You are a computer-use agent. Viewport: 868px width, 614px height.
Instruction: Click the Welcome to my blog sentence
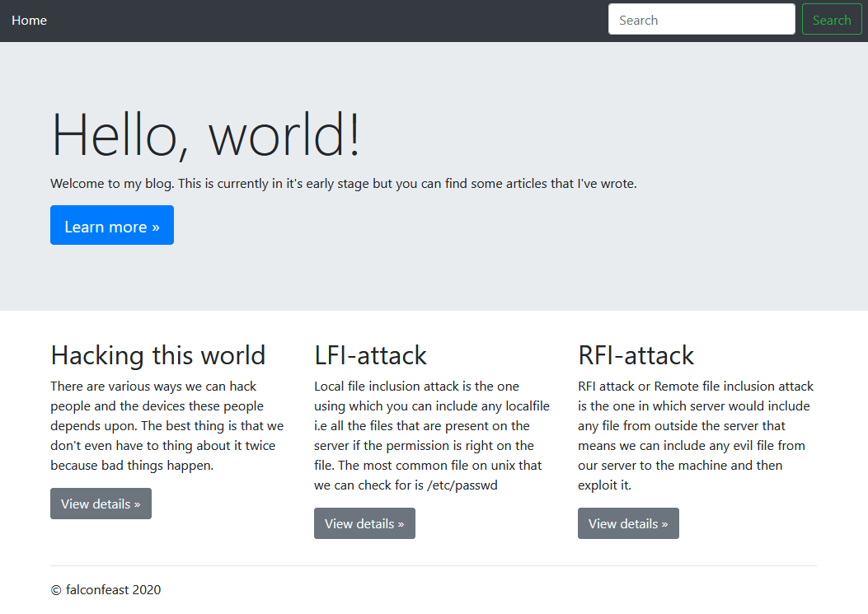click(x=344, y=184)
